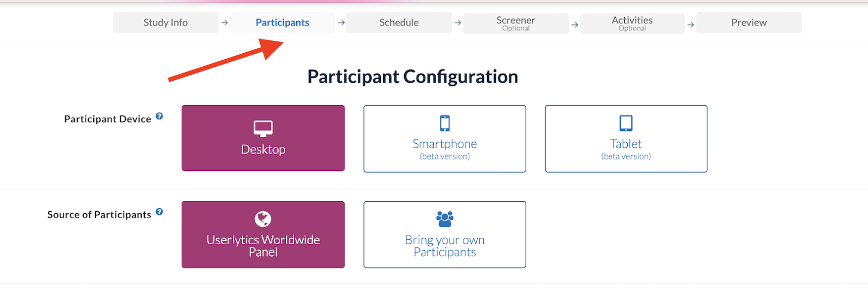Open help icon next to Participant Device
The image size is (868, 293).
159,116
